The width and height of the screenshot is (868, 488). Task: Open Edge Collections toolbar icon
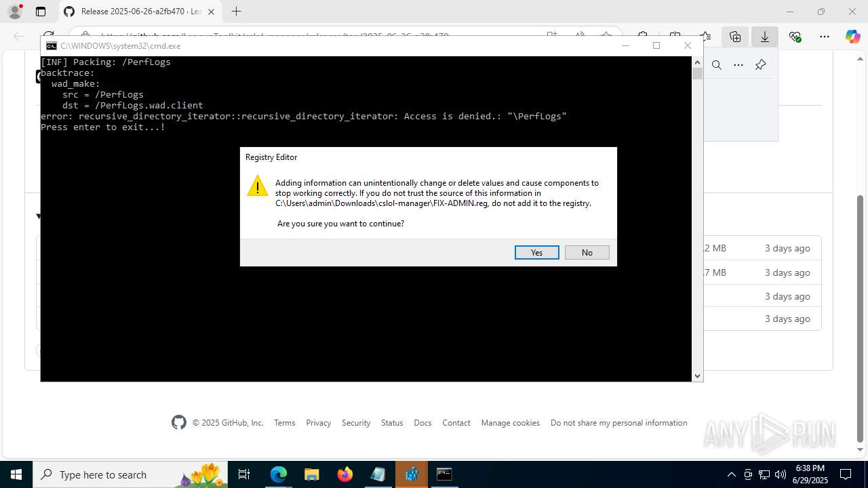click(x=735, y=37)
